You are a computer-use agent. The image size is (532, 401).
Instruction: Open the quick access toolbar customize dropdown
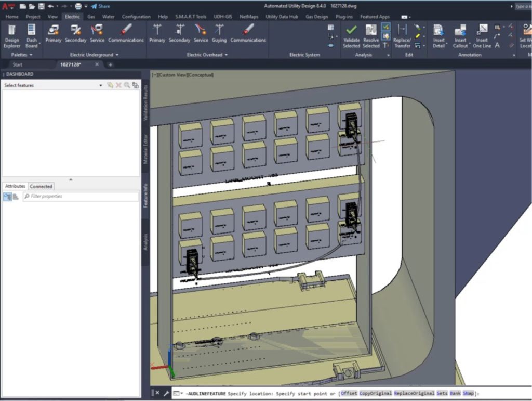[x=86, y=6]
